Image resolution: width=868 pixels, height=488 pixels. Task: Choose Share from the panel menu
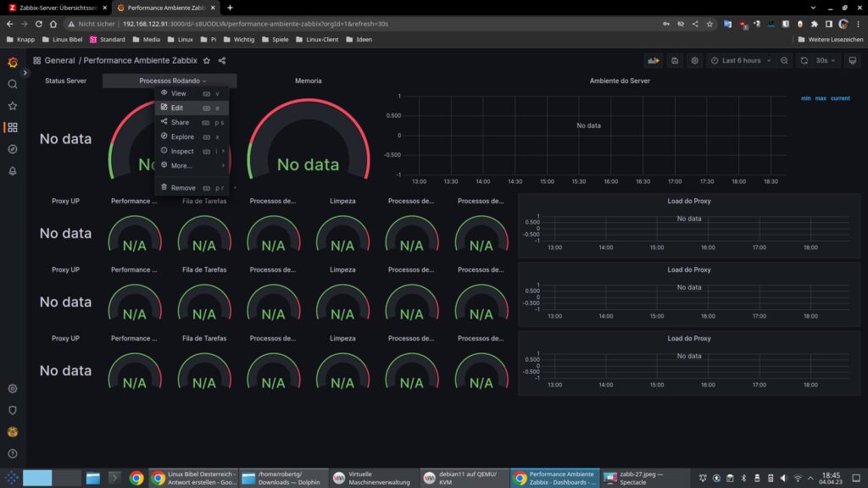(x=192, y=122)
